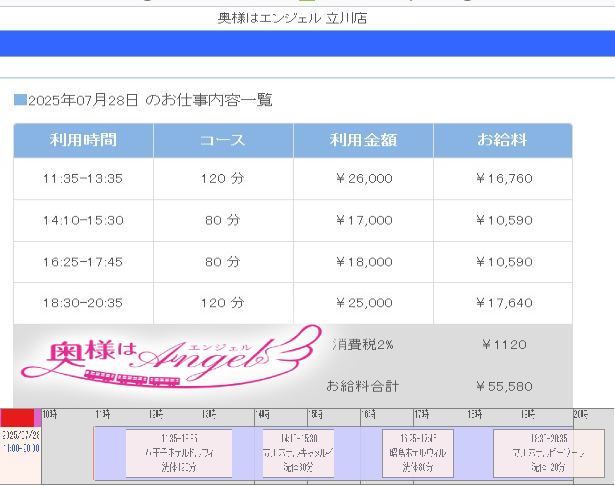The height and width of the screenshot is (486, 615).
Task: Click the お給料合計 label
Action: (363, 386)
